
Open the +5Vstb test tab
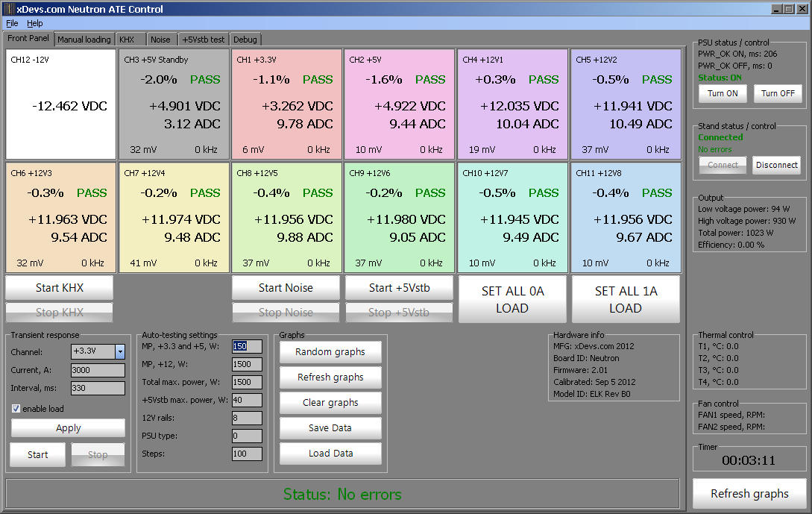click(204, 40)
